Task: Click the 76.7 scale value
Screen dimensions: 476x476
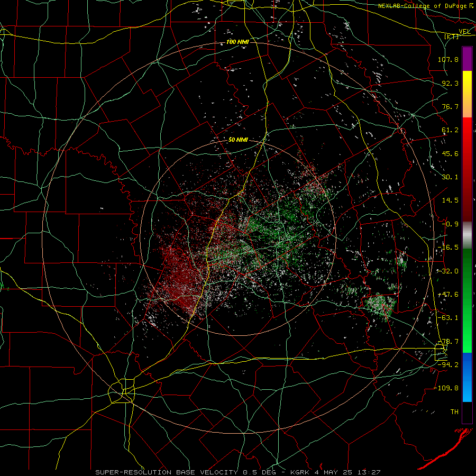Action: tap(450, 106)
